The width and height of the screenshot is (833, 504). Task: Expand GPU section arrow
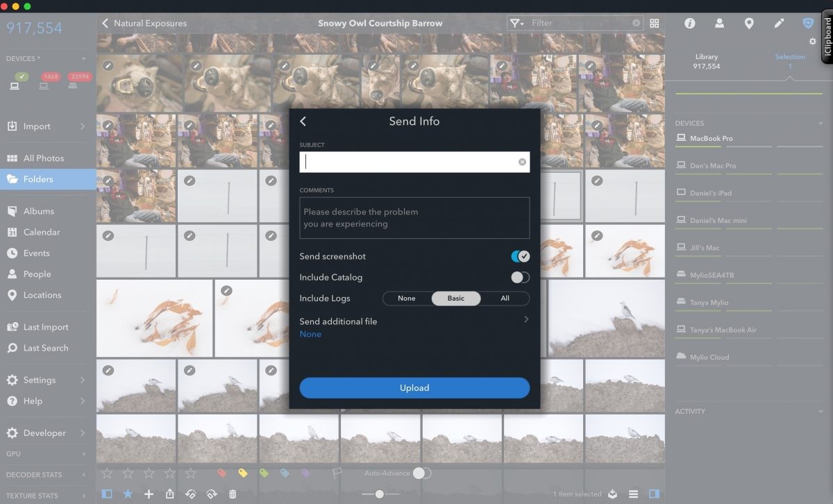click(84, 454)
